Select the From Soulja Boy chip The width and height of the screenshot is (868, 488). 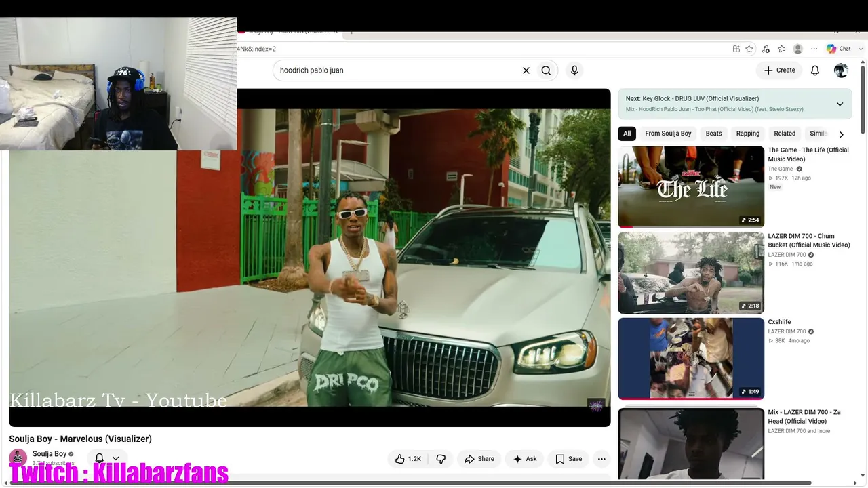pos(668,134)
